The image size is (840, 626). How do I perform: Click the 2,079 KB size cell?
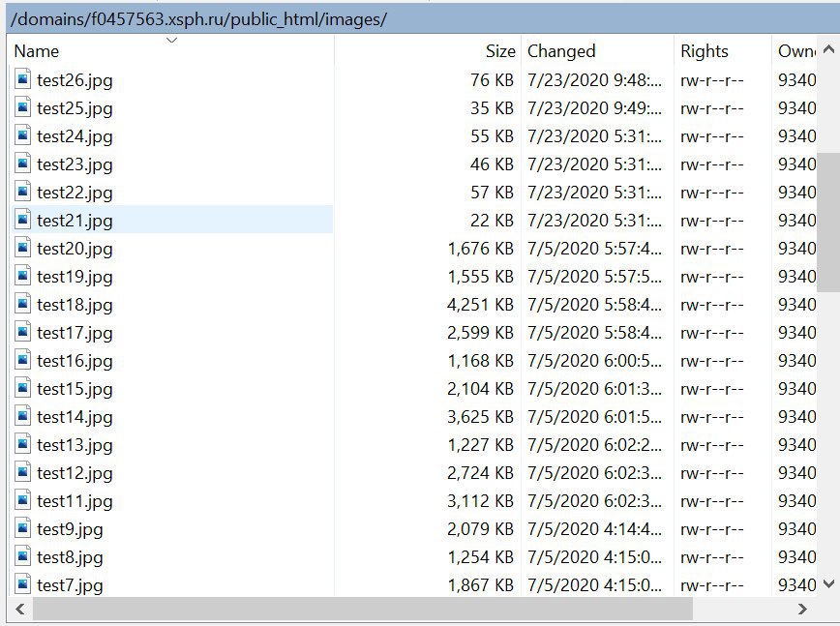click(x=480, y=529)
